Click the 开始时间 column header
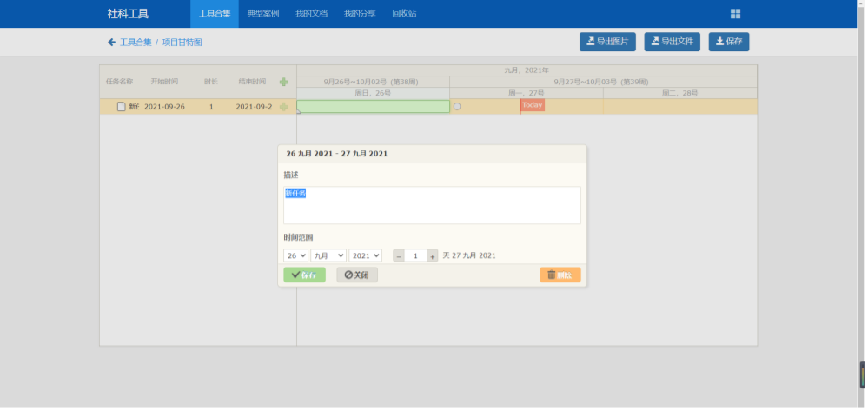 pos(165,82)
